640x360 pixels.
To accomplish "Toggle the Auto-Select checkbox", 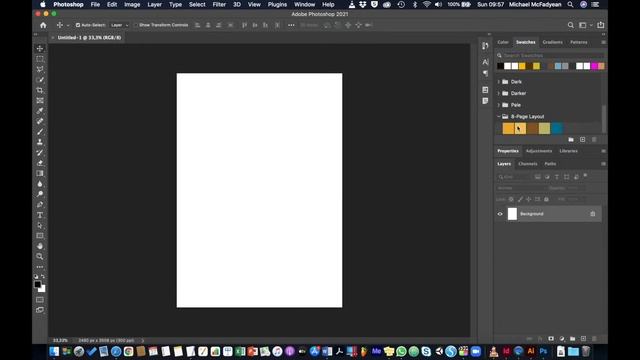I will point(78,25).
